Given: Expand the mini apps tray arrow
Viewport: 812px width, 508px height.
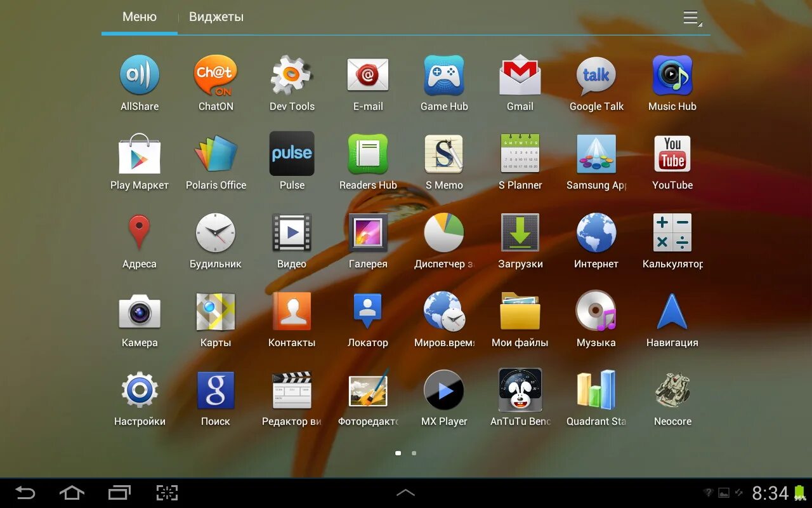Looking at the screenshot, I should [406, 493].
